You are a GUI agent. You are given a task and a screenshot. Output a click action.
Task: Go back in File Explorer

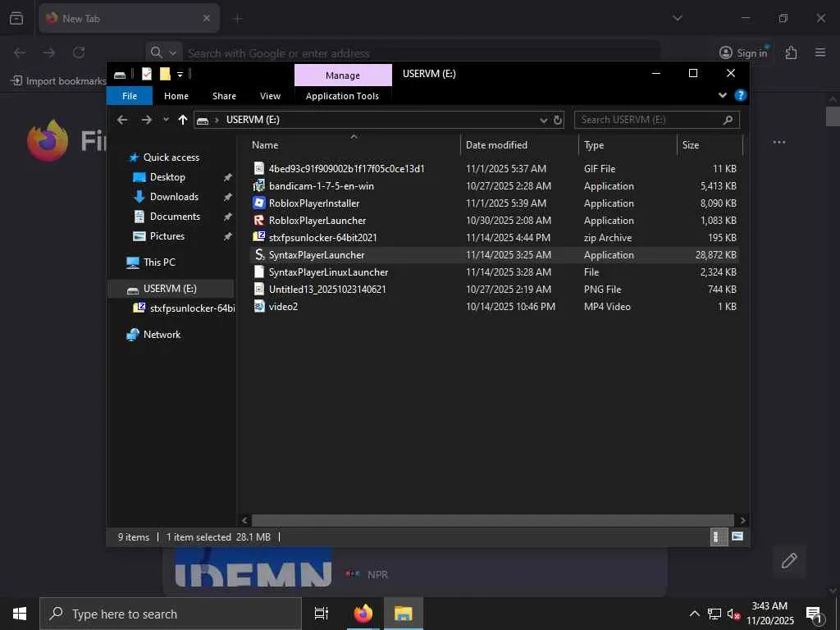(122, 120)
